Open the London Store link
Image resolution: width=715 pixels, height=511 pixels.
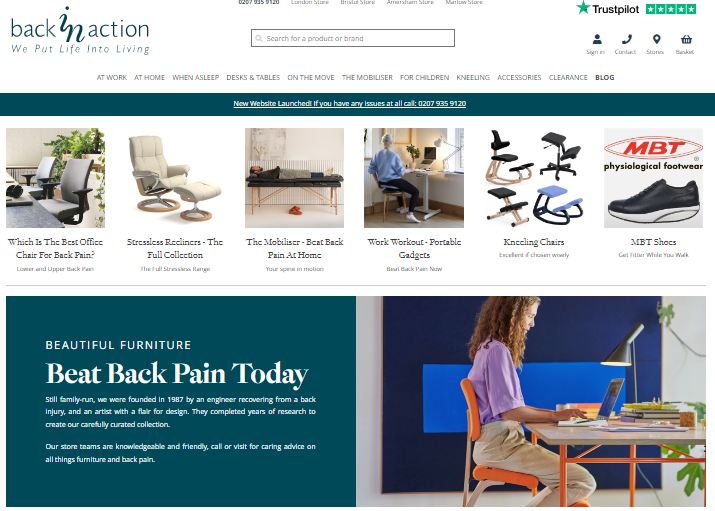(310, 2)
